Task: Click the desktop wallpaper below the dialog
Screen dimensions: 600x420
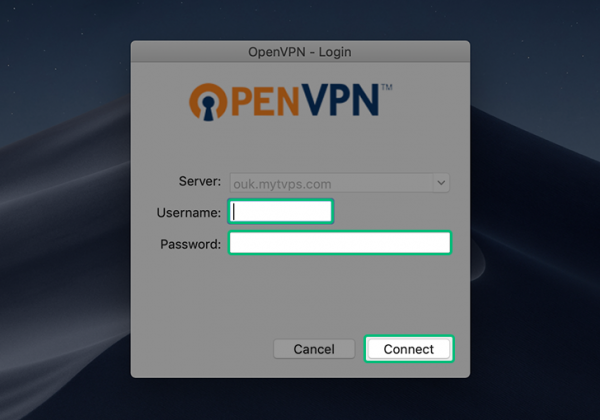Action: coord(300,400)
